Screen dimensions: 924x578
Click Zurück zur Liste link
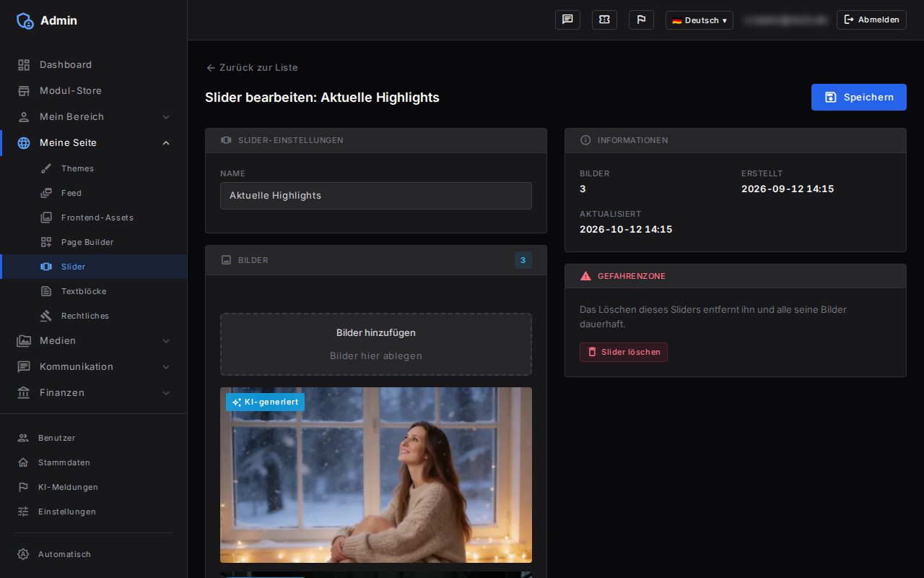click(x=252, y=67)
